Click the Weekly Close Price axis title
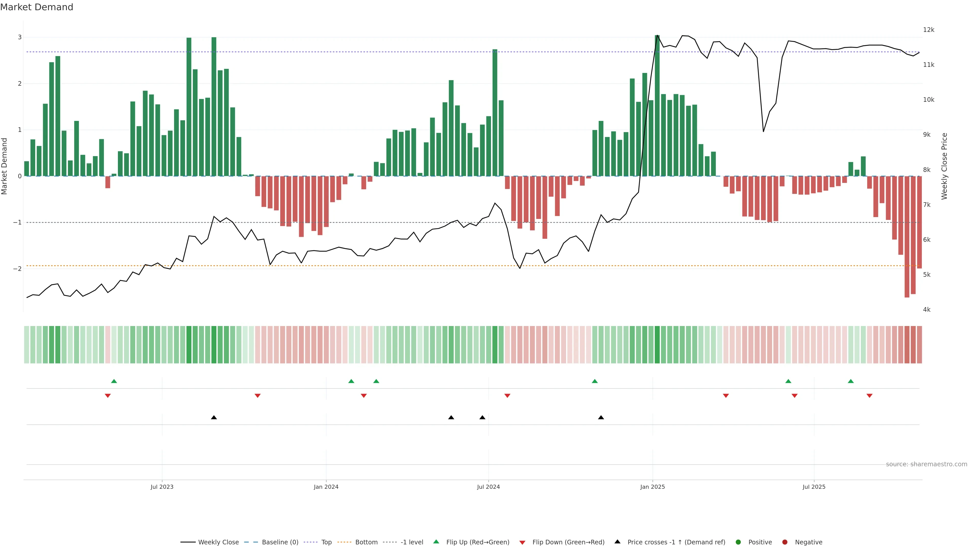Image resolution: width=980 pixels, height=551 pixels. tap(944, 166)
